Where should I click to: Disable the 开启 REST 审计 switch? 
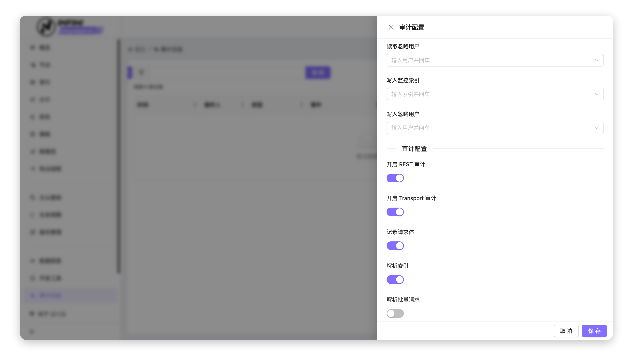coord(395,178)
